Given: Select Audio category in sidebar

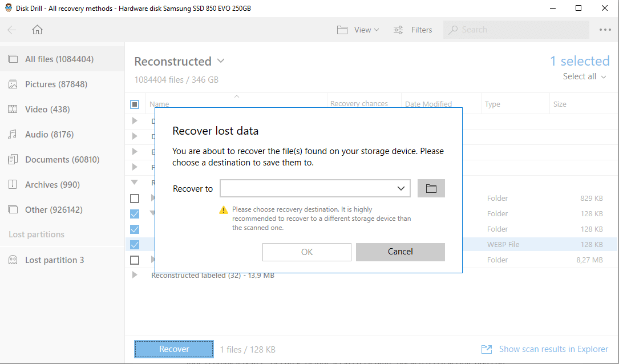Looking at the screenshot, I should pyautogui.click(x=49, y=135).
